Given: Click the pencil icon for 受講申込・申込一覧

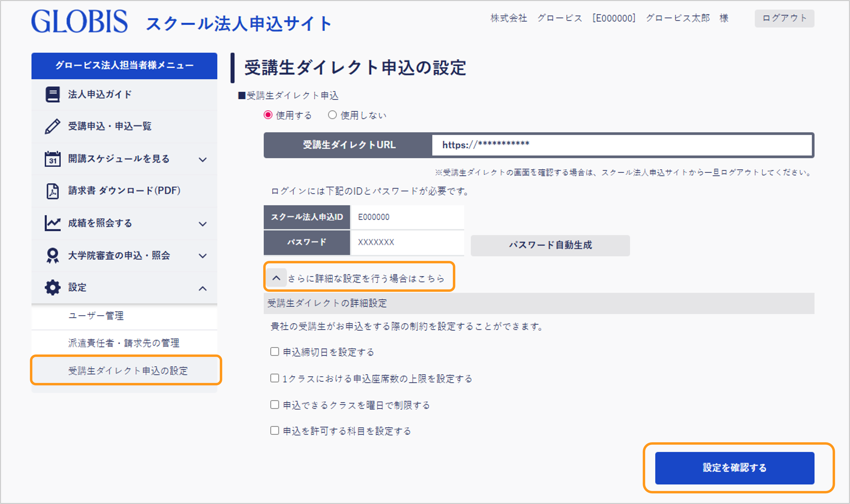Looking at the screenshot, I should click(x=53, y=126).
